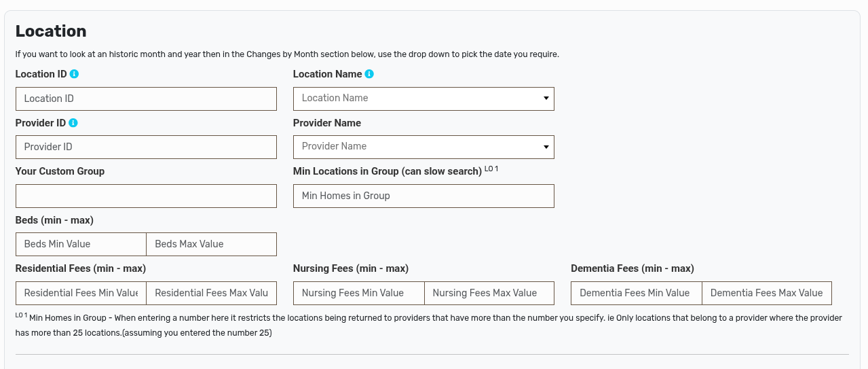The width and height of the screenshot is (868, 369).
Task: Focus the Beds Min Value field
Action: click(x=81, y=244)
